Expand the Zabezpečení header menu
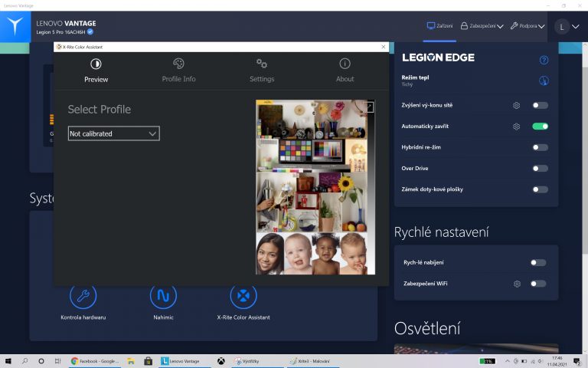Screen dimensions: 588x368 [x=482, y=26]
